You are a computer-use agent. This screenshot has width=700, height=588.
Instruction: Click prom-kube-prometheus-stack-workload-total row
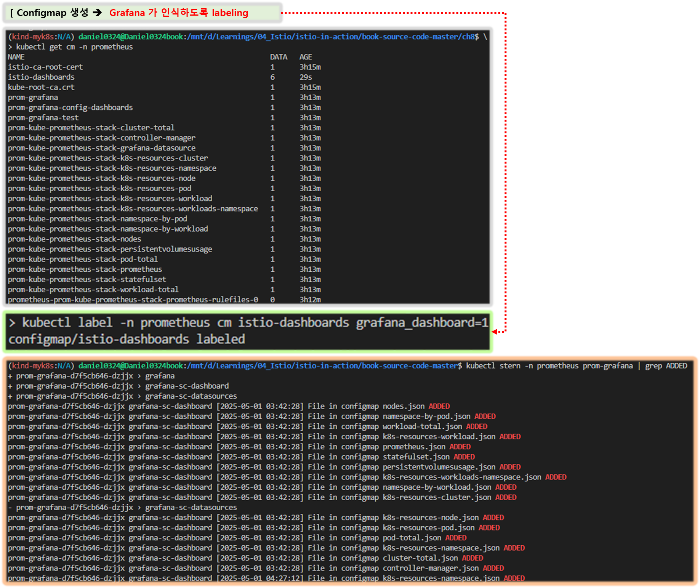pyautogui.click(x=164, y=290)
